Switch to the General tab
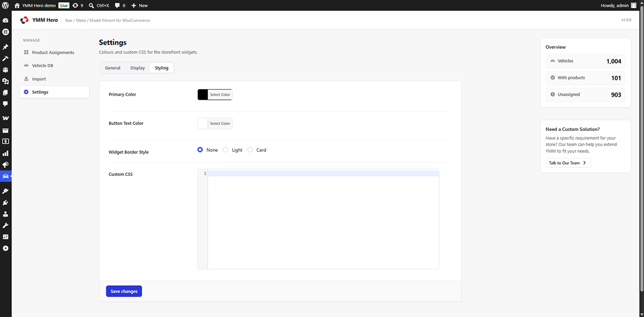The width and height of the screenshot is (644, 317). pos(112,68)
